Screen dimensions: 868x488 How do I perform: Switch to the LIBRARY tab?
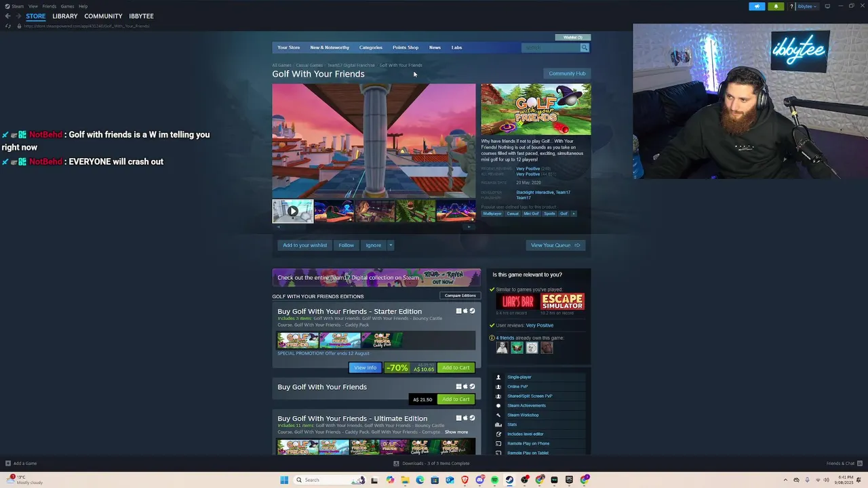point(65,16)
